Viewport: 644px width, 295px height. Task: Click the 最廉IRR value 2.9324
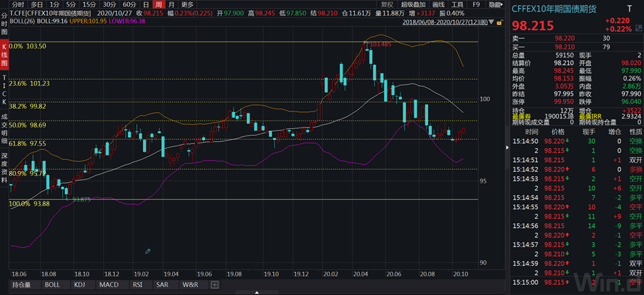630,116
